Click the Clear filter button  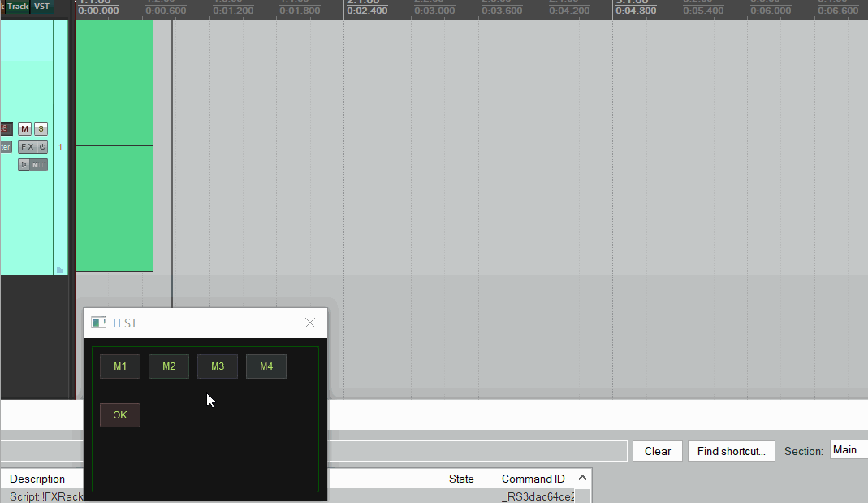(x=658, y=451)
